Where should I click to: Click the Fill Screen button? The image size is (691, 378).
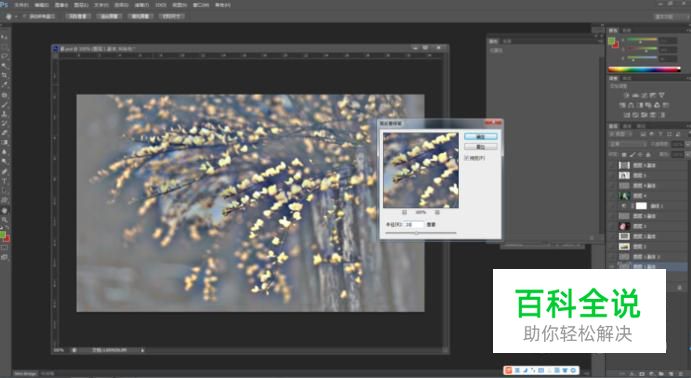point(140,16)
